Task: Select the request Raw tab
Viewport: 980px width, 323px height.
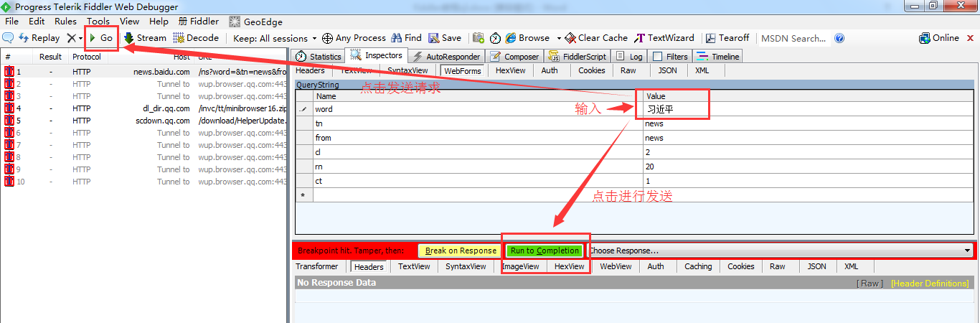Action: 628,70
